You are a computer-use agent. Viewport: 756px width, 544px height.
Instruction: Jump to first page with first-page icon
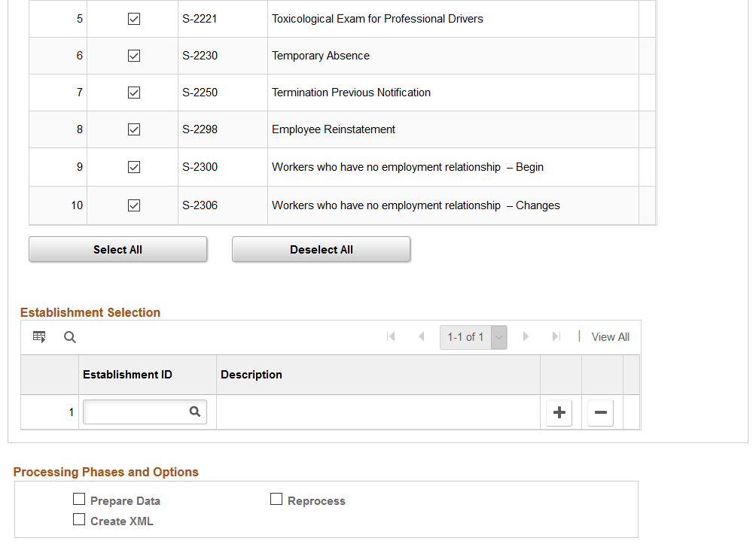coord(391,336)
